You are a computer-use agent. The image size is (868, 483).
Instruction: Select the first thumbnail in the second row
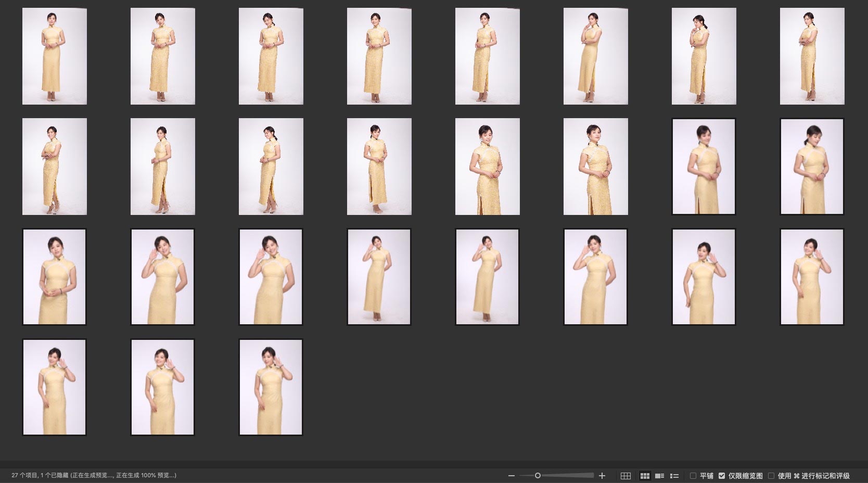(x=55, y=167)
